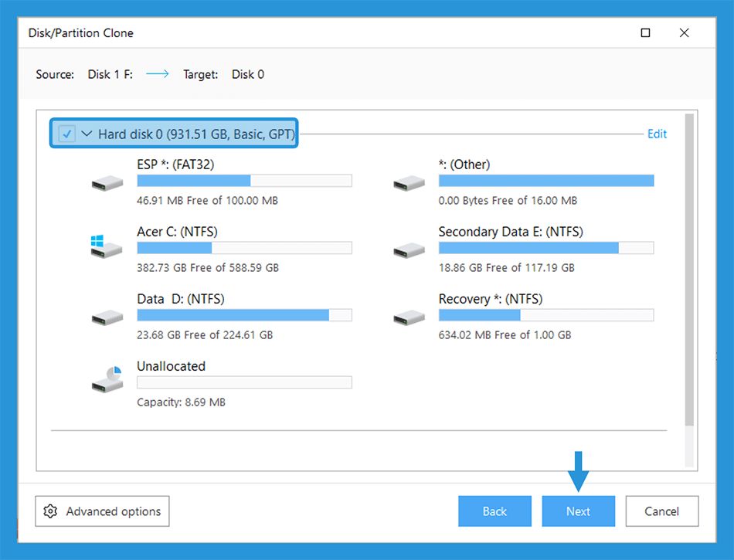
Task: Select the "Secondary Data E: (NTFS)" partition name
Action: click(511, 232)
